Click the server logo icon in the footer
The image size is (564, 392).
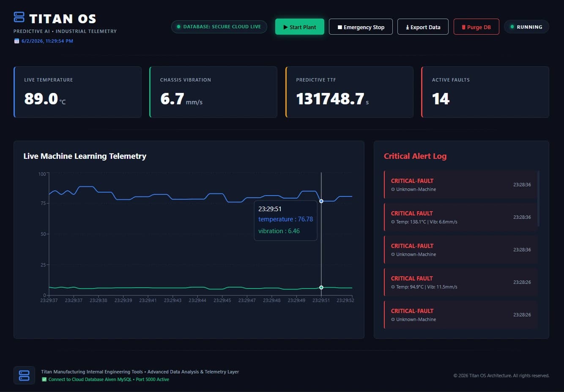pos(24,375)
